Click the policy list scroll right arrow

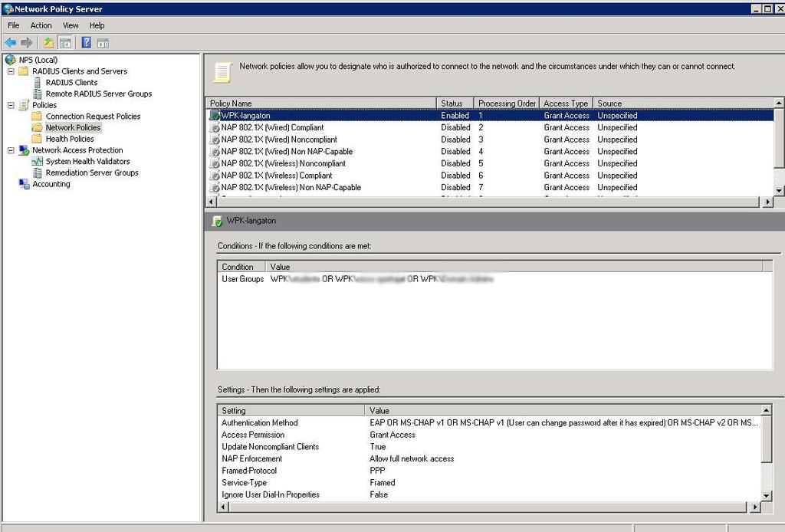[768, 202]
